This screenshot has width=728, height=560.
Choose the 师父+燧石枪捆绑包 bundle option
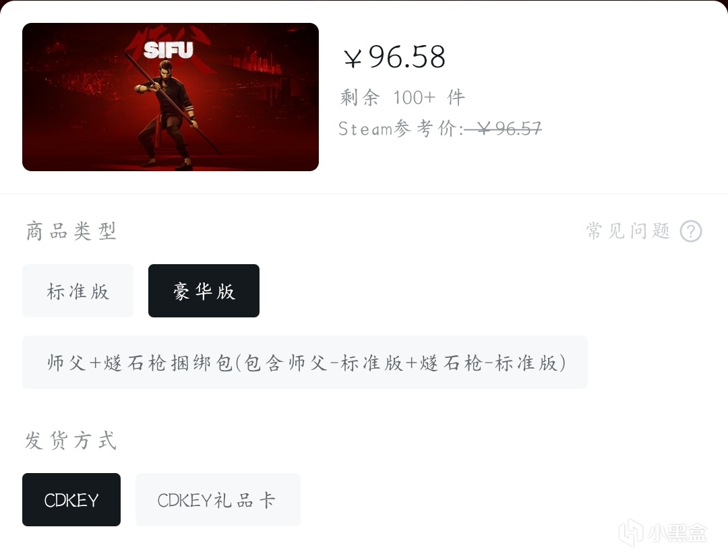[x=305, y=362]
